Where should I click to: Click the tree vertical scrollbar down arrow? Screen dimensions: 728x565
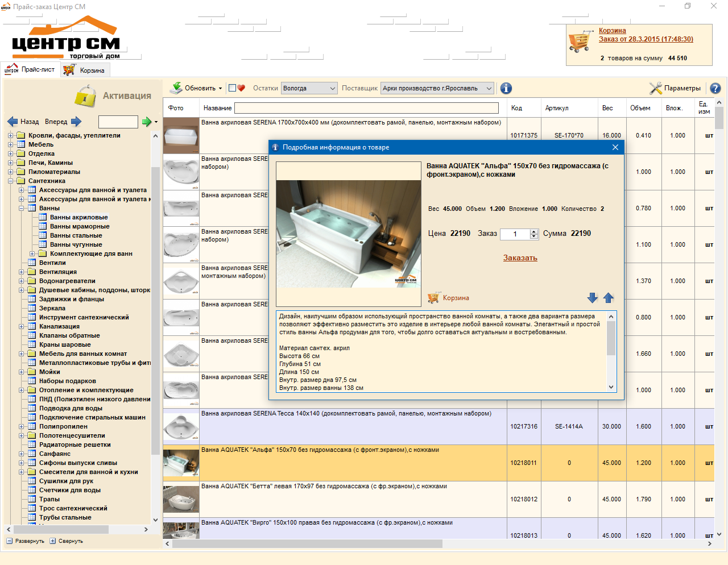coord(155,520)
